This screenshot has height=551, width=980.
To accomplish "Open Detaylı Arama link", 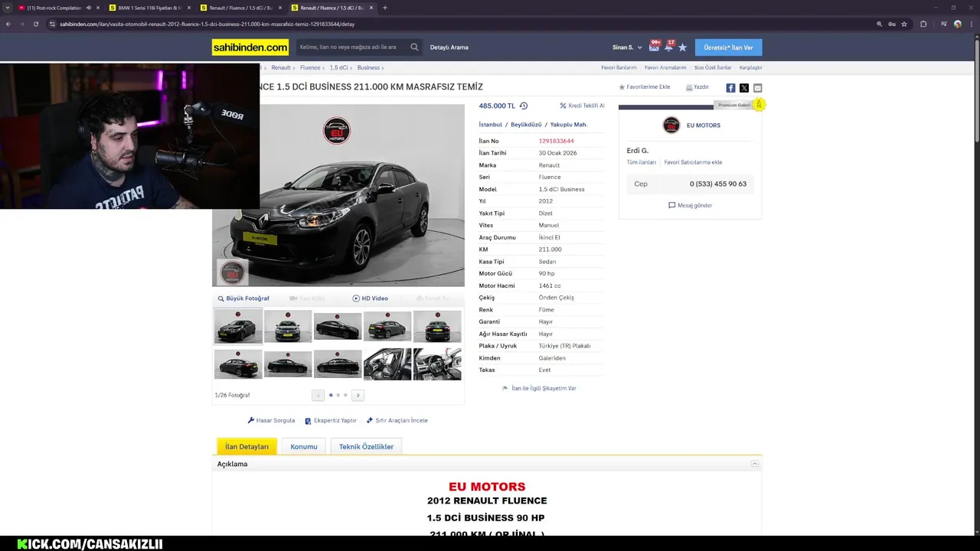I will tap(449, 47).
